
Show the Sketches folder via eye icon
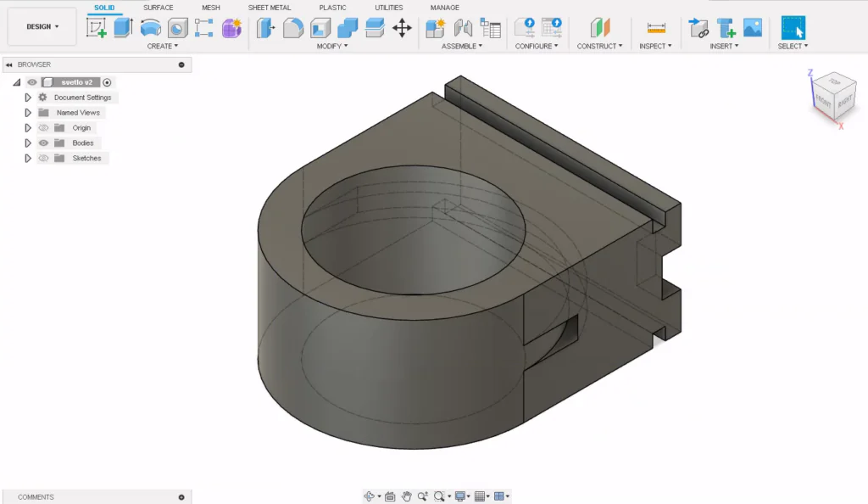click(44, 159)
